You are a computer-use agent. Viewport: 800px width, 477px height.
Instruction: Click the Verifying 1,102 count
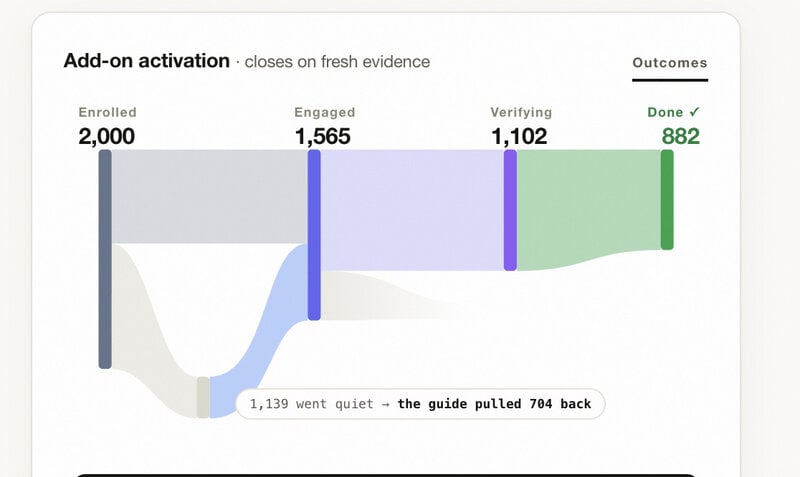tap(519, 136)
